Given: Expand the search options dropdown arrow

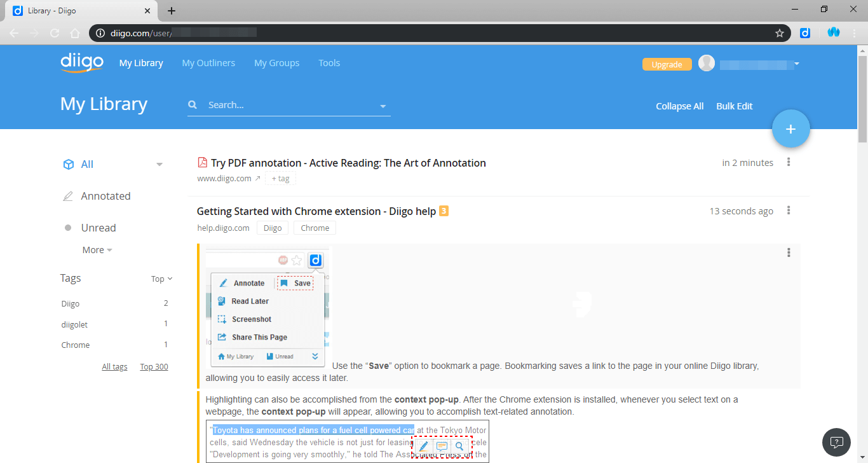Looking at the screenshot, I should [383, 106].
